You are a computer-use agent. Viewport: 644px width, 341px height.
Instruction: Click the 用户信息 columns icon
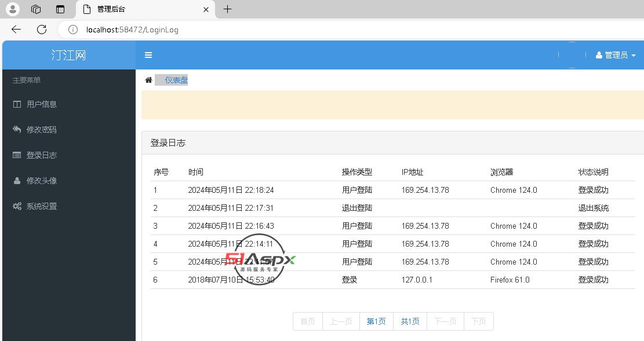[17, 104]
